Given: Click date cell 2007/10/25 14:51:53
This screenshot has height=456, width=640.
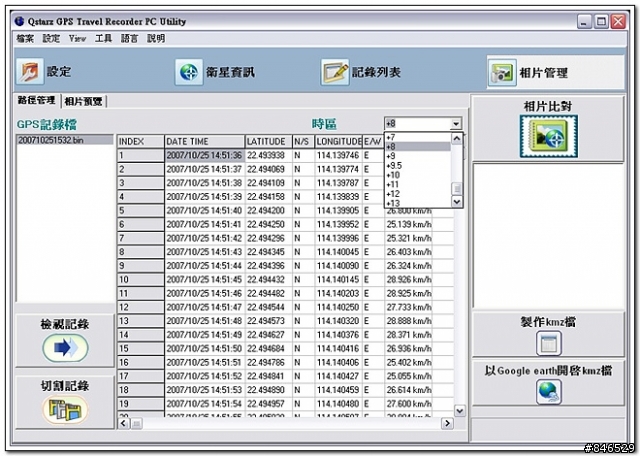Looking at the screenshot, I should (x=204, y=390).
